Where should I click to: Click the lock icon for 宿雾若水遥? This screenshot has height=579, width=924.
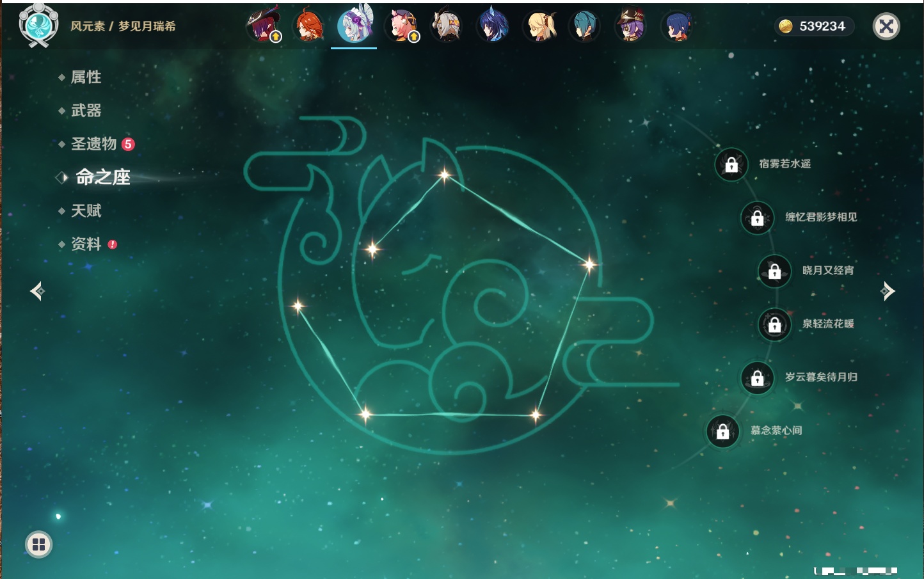coord(731,165)
